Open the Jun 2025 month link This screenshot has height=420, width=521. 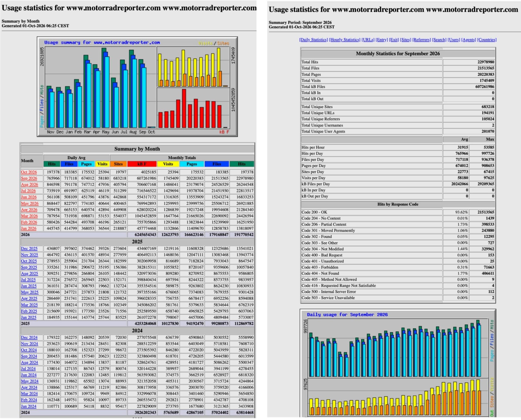[x=28, y=286]
